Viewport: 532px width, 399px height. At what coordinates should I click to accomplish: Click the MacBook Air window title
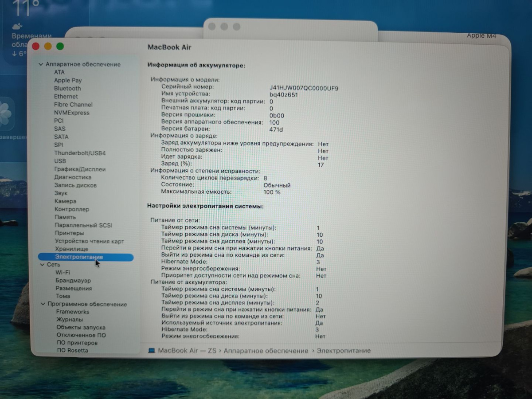point(169,47)
